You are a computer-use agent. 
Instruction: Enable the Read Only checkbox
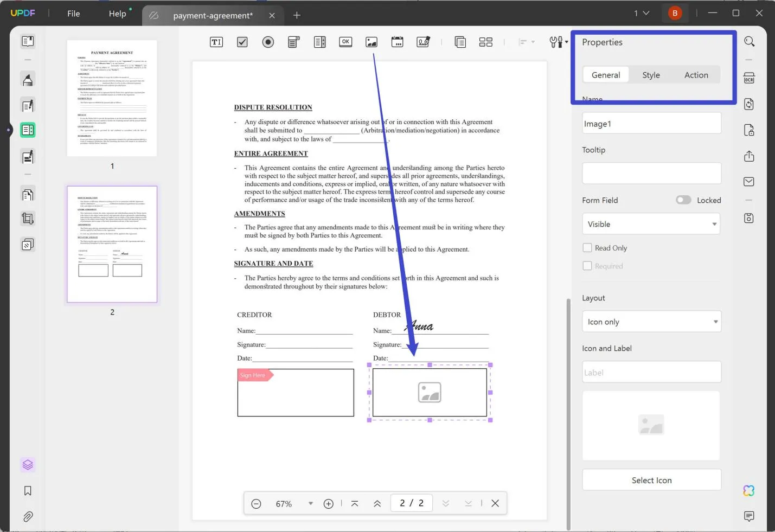pyautogui.click(x=587, y=247)
